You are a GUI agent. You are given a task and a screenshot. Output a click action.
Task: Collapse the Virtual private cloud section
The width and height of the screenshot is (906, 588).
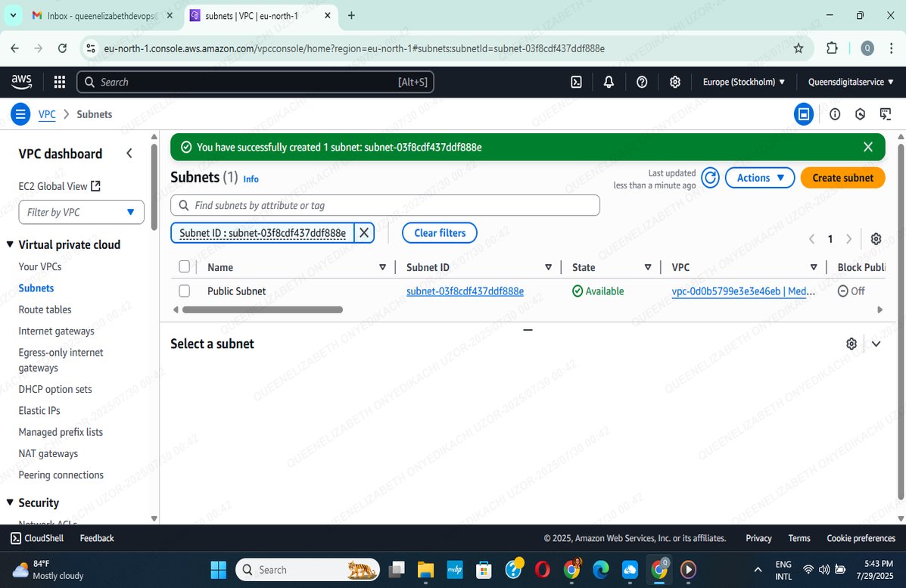10,244
